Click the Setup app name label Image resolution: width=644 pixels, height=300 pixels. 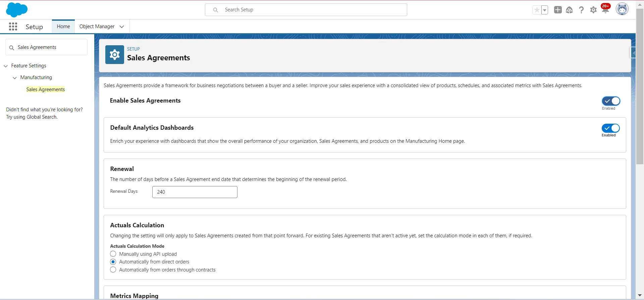click(34, 27)
